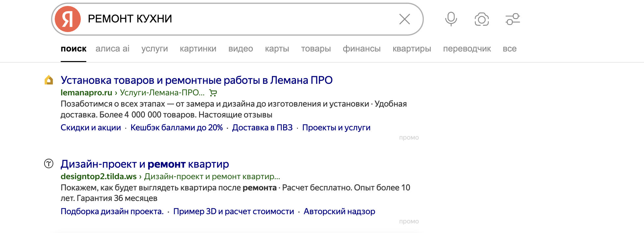Expand the все services tab
This screenshot has width=644, height=233.
click(x=510, y=49)
